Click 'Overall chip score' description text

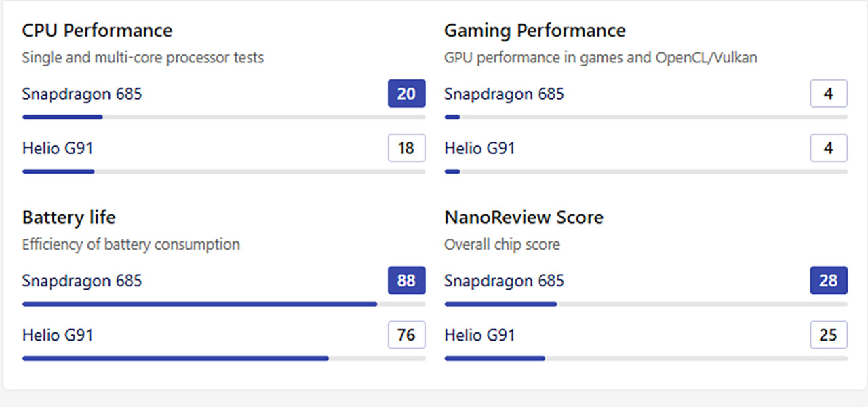[x=502, y=244]
